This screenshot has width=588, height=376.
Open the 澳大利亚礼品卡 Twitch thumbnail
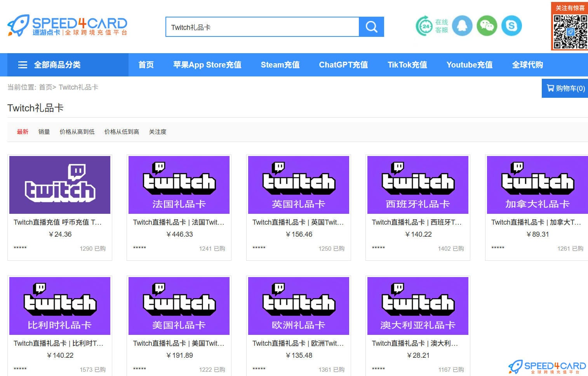(x=418, y=306)
